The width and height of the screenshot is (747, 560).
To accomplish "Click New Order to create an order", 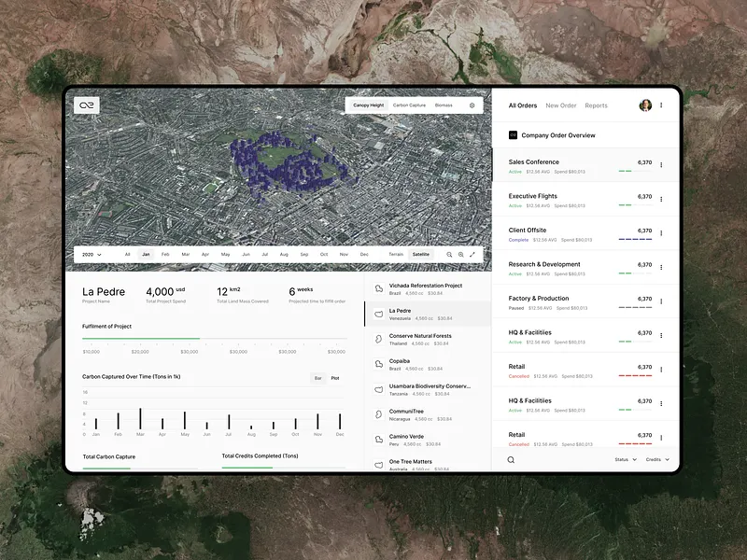I will (561, 105).
